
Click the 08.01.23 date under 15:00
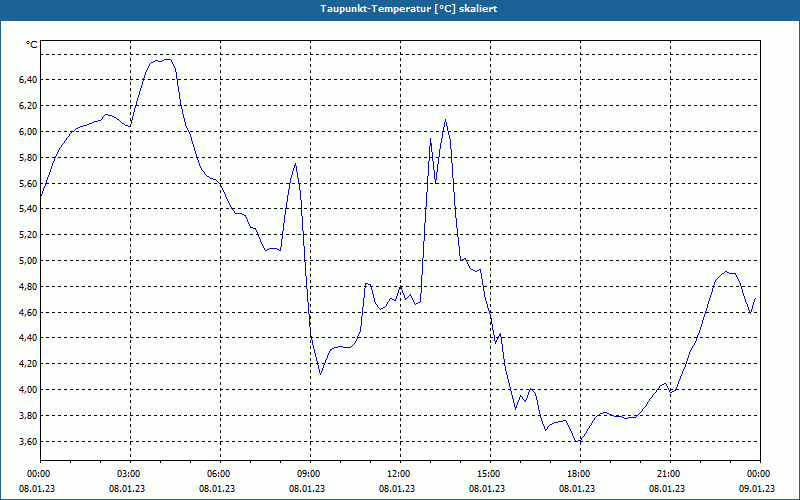point(487,489)
